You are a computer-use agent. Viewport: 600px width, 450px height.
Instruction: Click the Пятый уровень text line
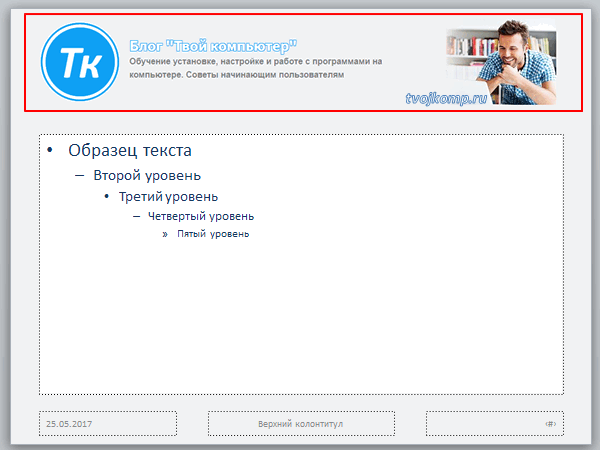tap(213, 234)
